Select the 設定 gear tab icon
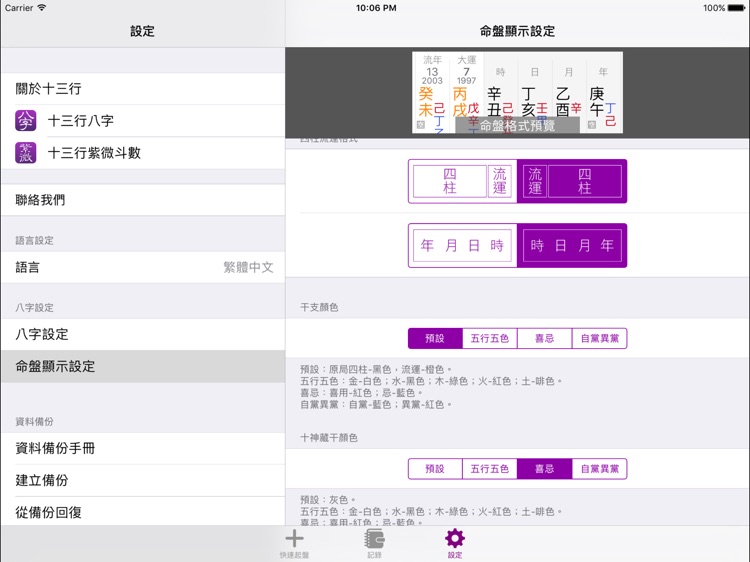750x562 pixels. point(454,539)
